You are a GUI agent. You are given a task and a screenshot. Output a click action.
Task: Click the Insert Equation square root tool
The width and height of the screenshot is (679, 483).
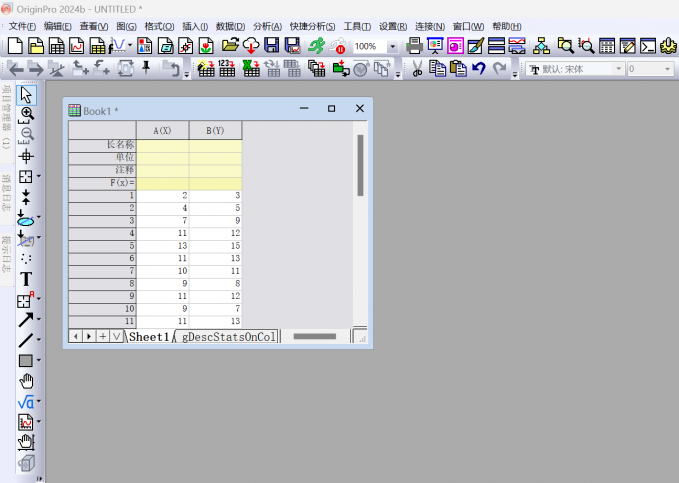26,402
